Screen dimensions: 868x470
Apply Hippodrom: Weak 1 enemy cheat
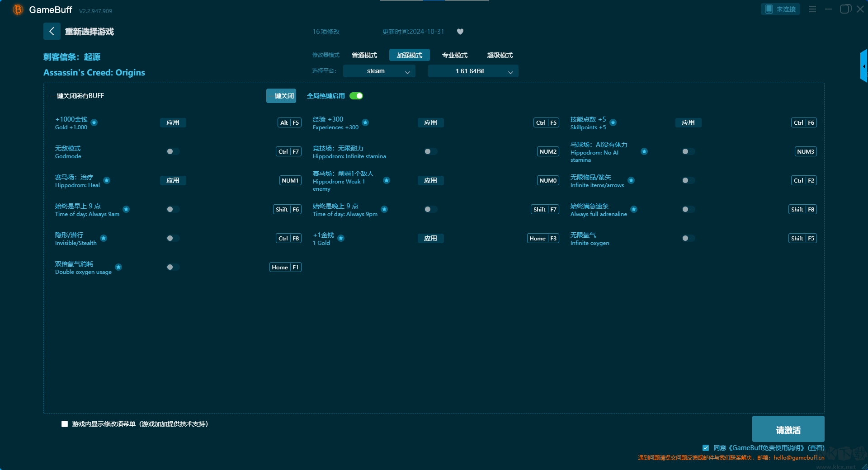coord(430,180)
